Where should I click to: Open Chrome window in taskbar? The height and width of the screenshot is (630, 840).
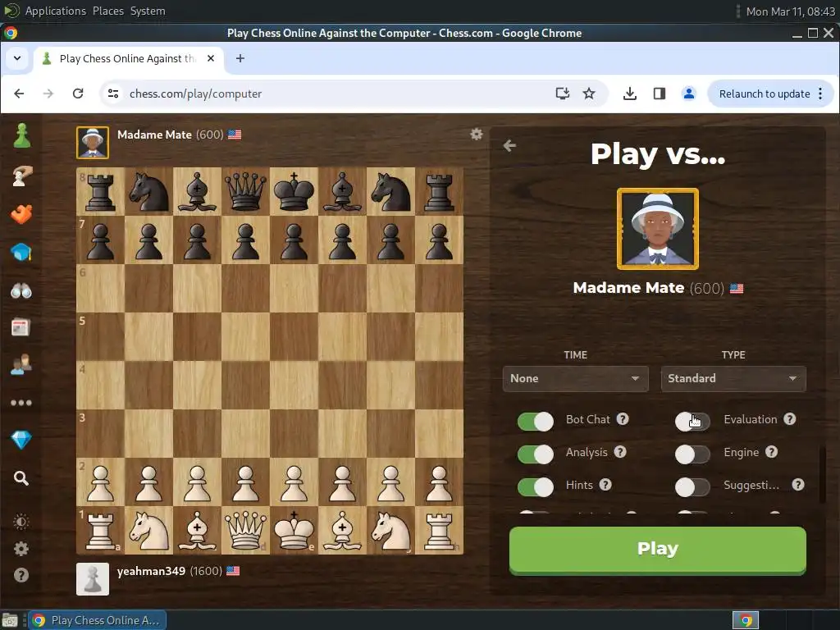pyautogui.click(x=97, y=620)
